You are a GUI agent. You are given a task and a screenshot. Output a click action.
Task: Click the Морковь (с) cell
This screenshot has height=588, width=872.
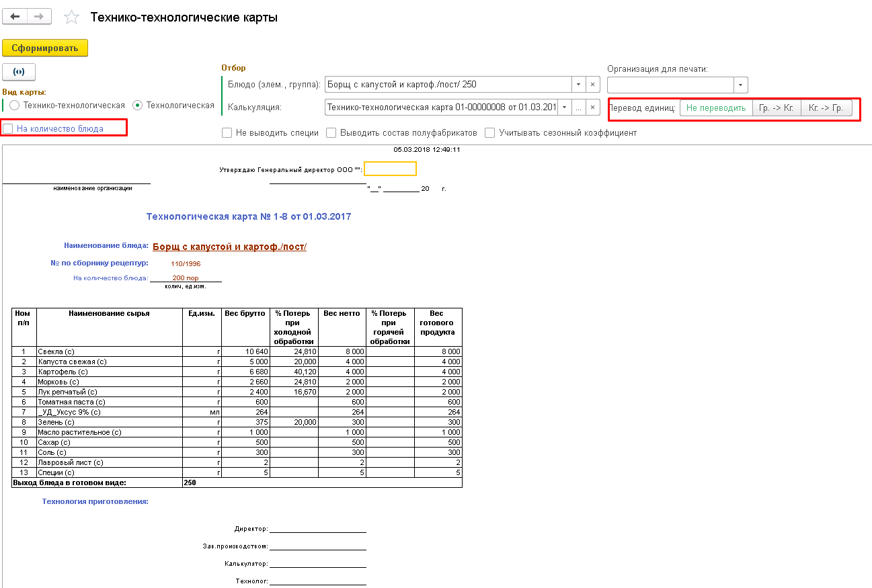click(110, 382)
